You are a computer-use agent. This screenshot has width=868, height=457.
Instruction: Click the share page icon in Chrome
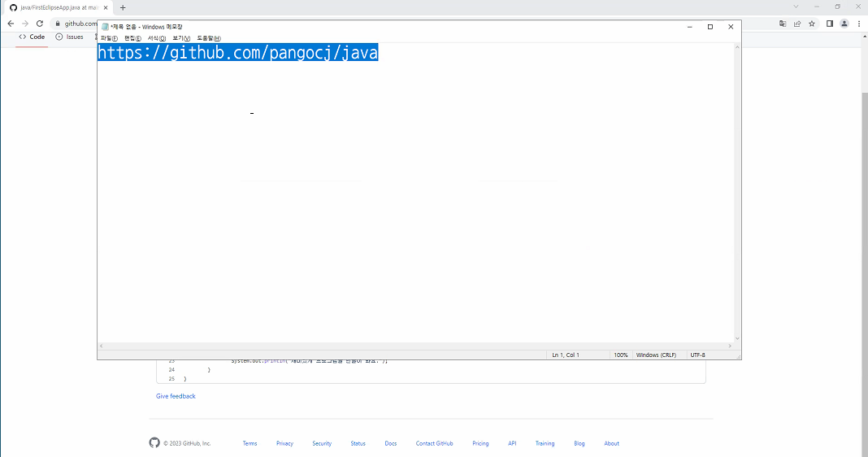pyautogui.click(x=797, y=24)
